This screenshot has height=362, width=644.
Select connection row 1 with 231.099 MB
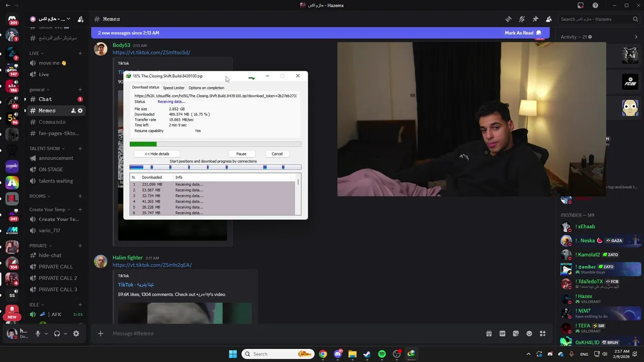click(212, 185)
